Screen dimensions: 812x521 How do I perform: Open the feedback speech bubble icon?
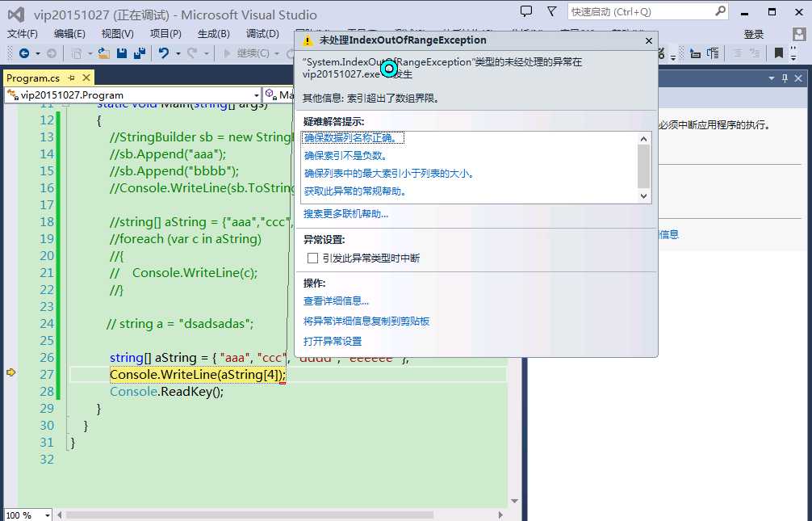tap(526, 11)
